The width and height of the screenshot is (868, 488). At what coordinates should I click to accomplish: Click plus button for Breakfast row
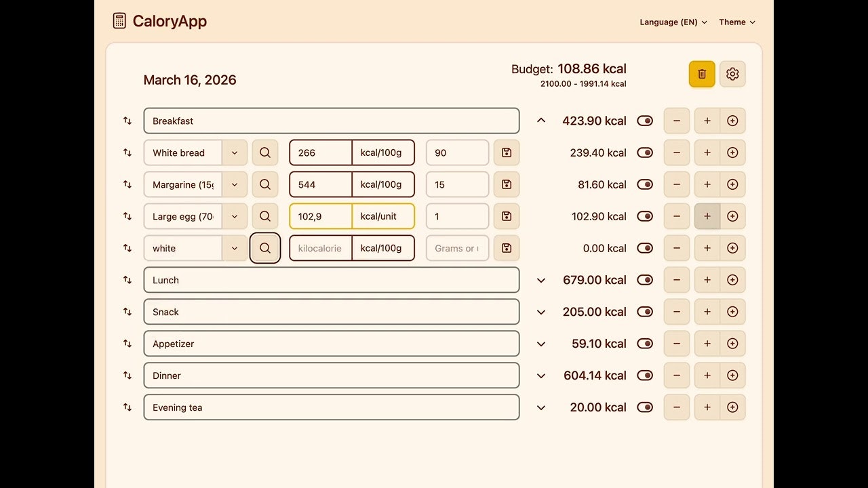click(707, 121)
